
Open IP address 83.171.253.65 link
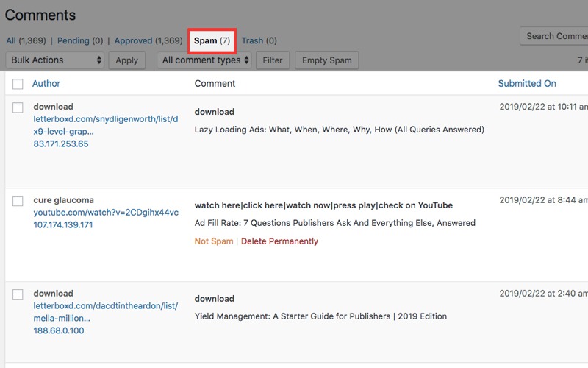pos(61,144)
